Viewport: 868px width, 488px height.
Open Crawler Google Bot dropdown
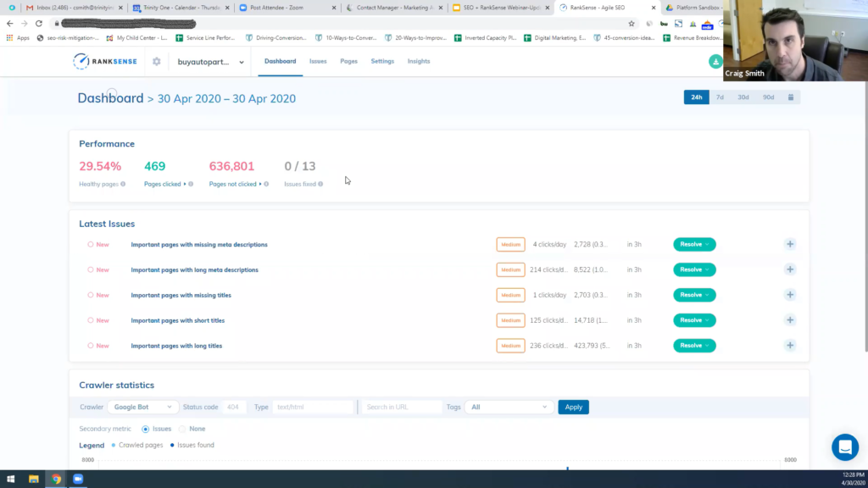142,407
